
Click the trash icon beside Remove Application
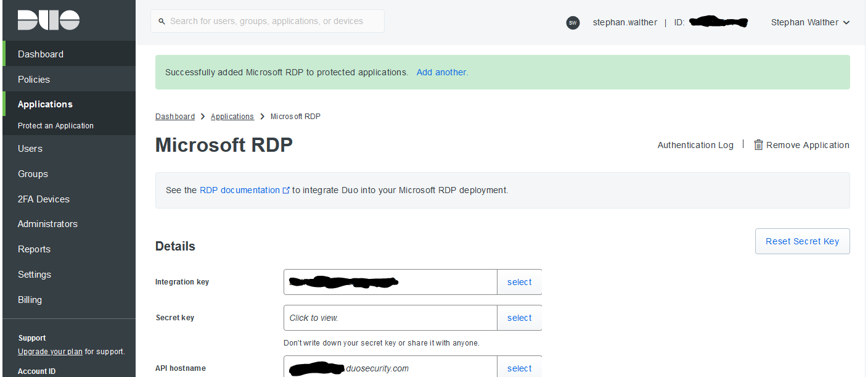click(759, 144)
